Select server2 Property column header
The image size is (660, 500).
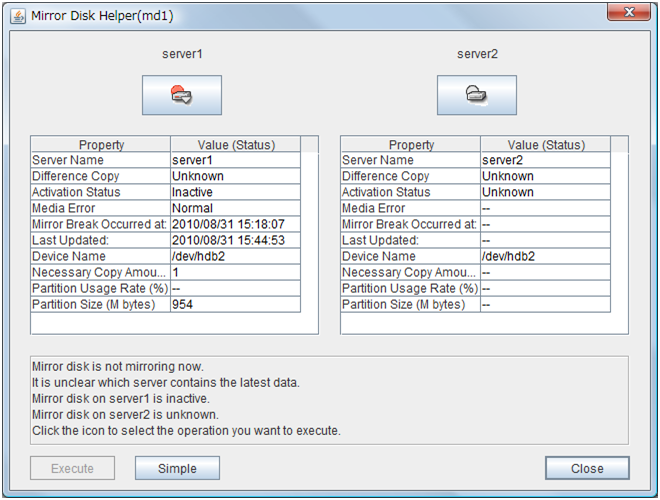click(410, 145)
